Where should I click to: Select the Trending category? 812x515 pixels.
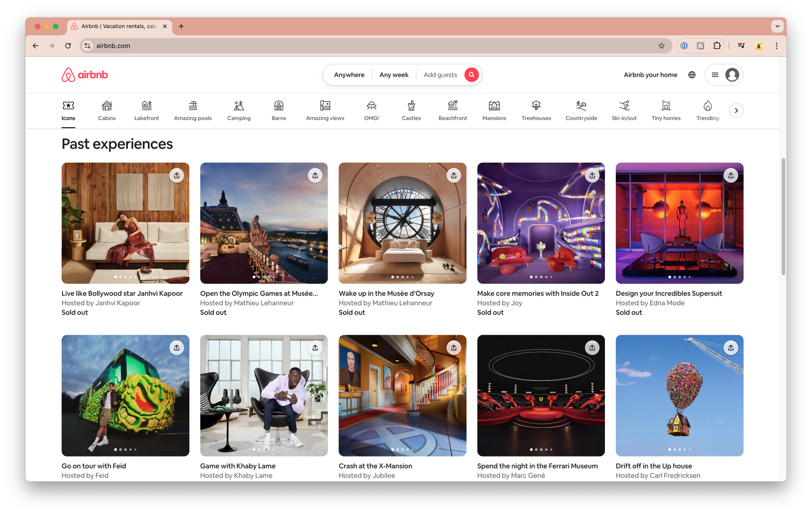pyautogui.click(x=708, y=111)
